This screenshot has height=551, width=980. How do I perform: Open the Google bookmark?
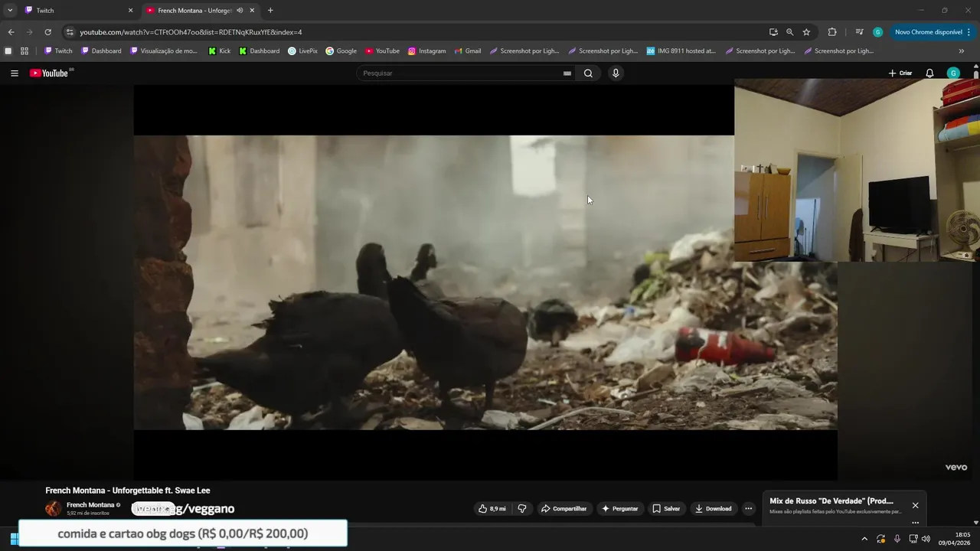pos(341,51)
